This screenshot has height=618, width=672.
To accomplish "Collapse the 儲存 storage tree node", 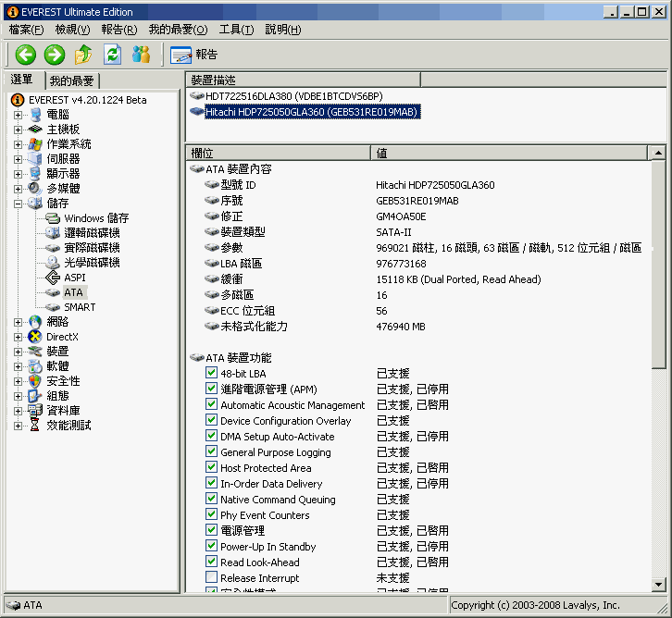I will click(x=18, y=204).
